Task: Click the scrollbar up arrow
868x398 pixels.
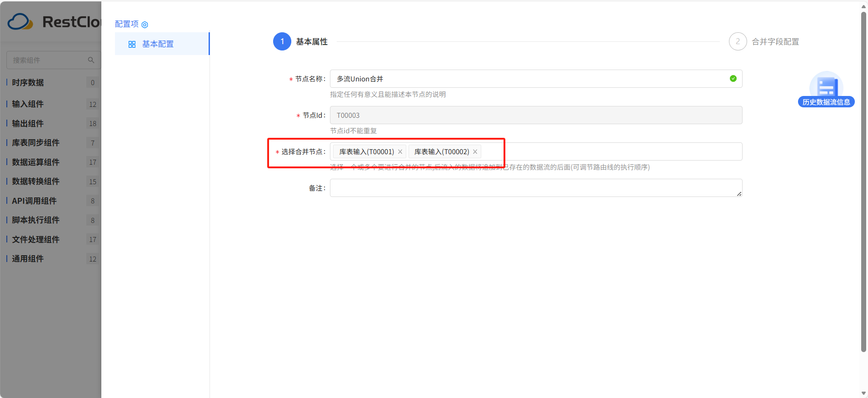Action: tap(863, 6)
